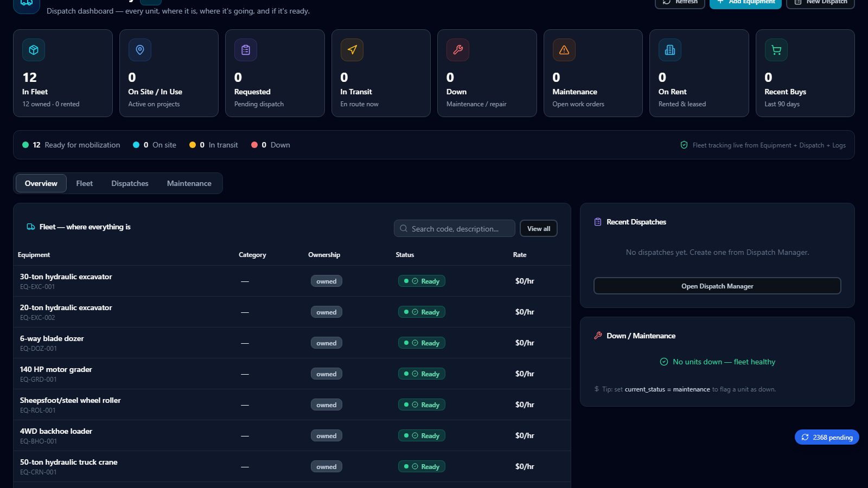
Task: Click the sync icon in the 2368 pending badge
Action: pyautogui.click(x=805, y=437)
